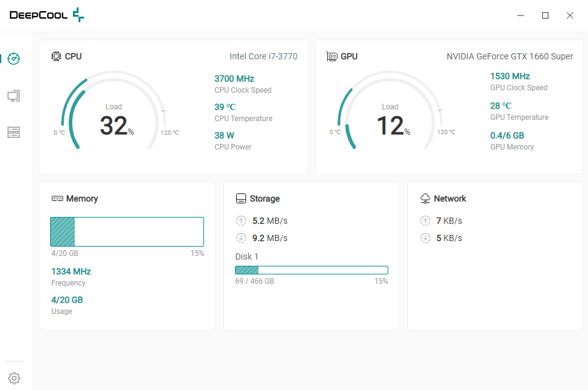588x390 pixels.
Task: Click the 1334 MHz memory frequency value
Action: click(x=71, y=271)
